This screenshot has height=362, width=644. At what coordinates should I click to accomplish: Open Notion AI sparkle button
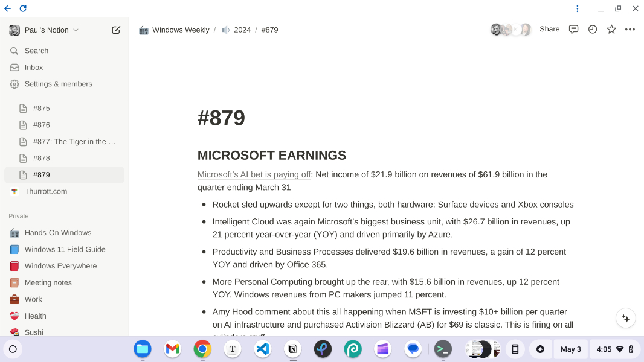[625, 318]
